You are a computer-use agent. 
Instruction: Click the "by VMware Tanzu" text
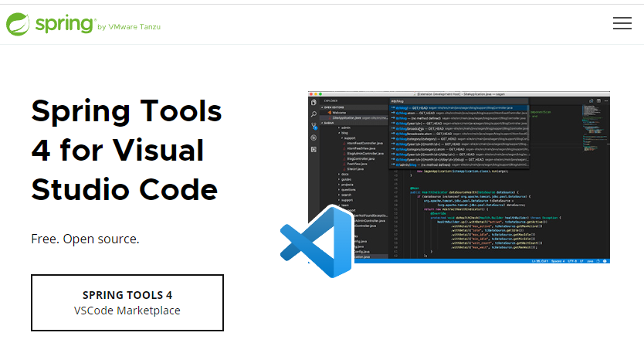(129, 27)
